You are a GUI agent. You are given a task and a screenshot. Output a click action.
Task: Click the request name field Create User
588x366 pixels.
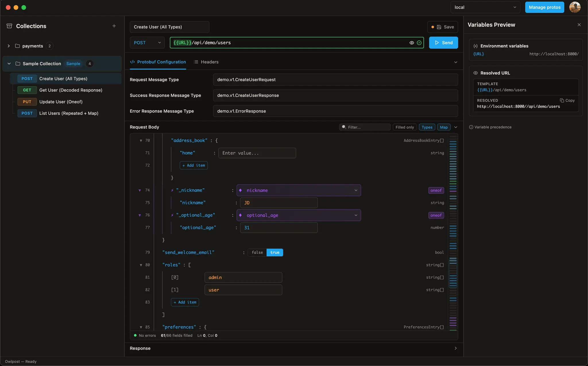[x=169, y=27]
